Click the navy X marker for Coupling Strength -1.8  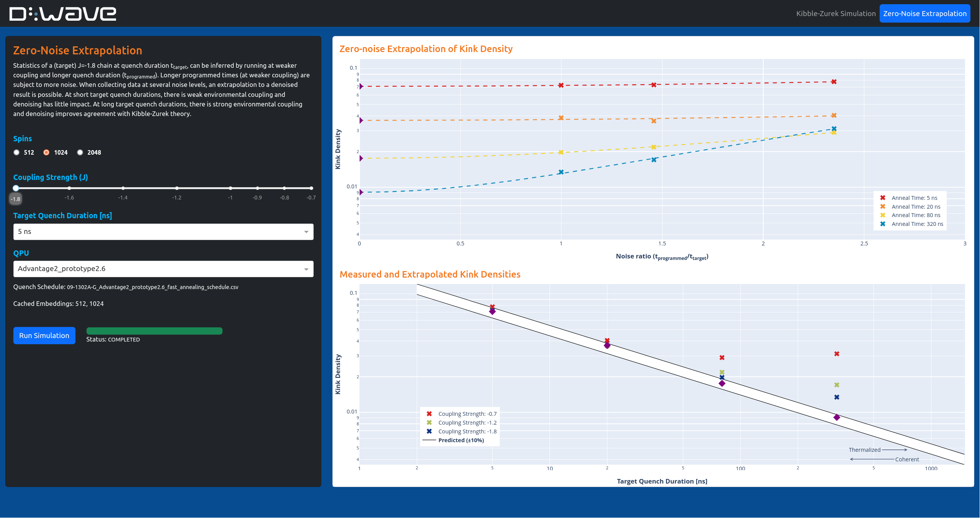pyautogui.click(x=429, y=431)
